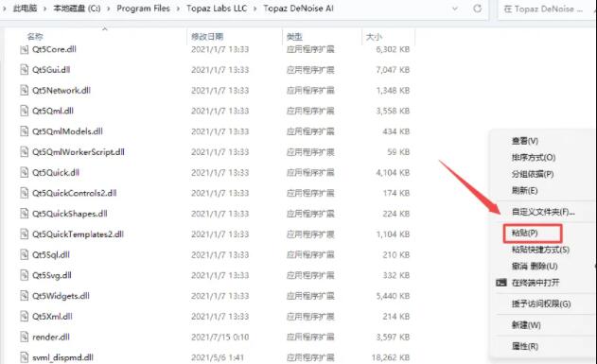The height and width of the screenshot is (364, 597).
Task: Click the Qt5Qml.dll file icon
Action: [24, 111]
